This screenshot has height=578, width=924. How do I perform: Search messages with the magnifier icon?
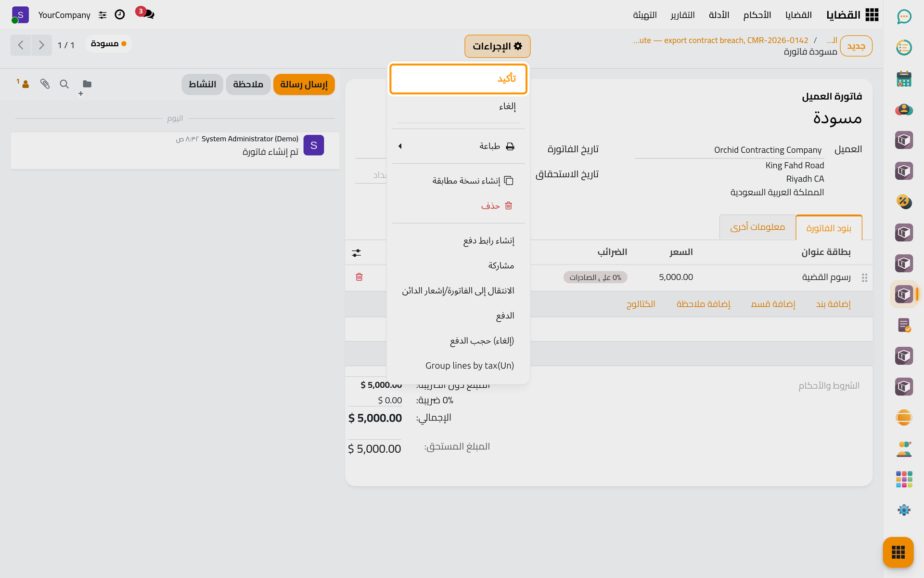64,84
